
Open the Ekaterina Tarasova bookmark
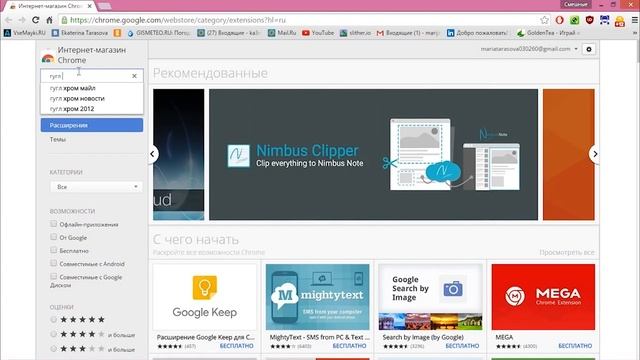tap(80, 33)
